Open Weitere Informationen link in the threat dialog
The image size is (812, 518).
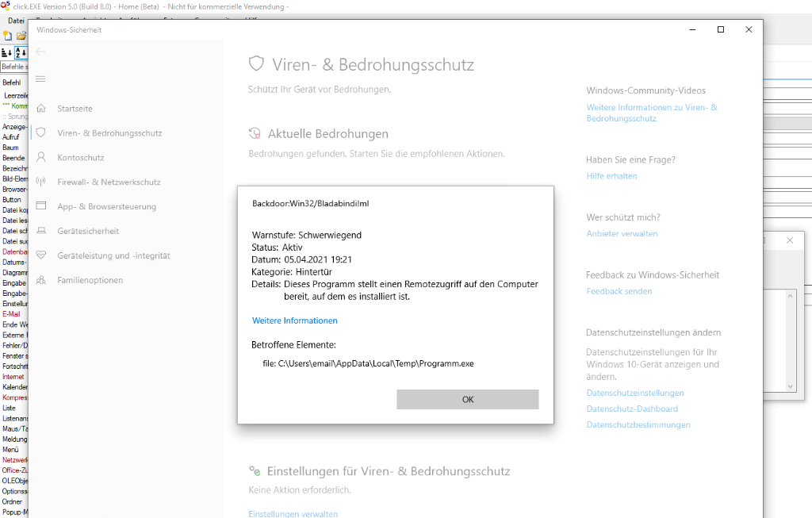[x=295, y=320]
